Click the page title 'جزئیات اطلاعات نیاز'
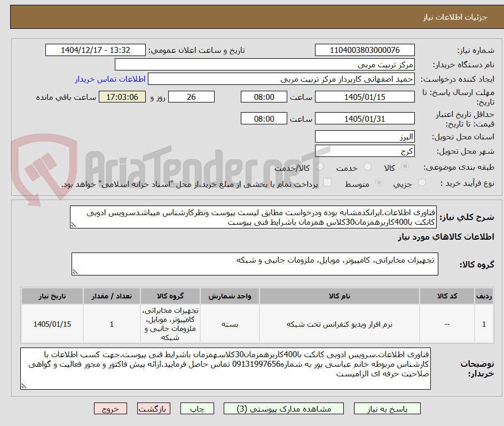 (455, 17)
